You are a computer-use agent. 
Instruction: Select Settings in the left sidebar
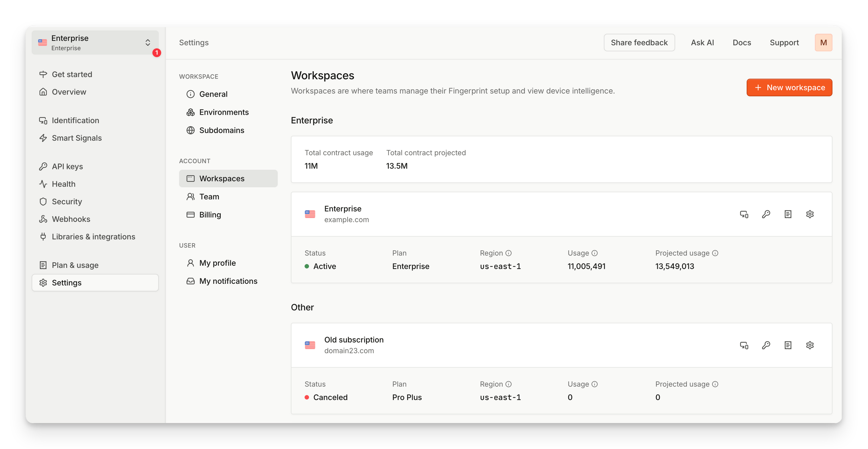pos(95,283)
